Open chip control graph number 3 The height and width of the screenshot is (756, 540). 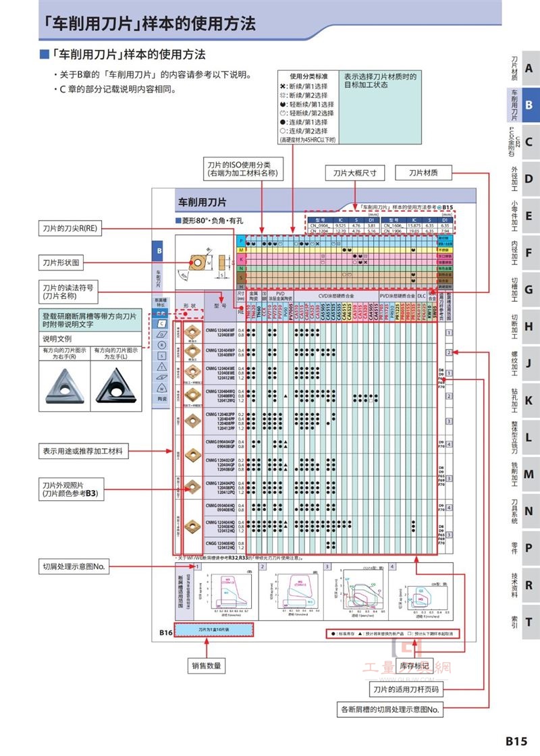click(x=356, y=592)
